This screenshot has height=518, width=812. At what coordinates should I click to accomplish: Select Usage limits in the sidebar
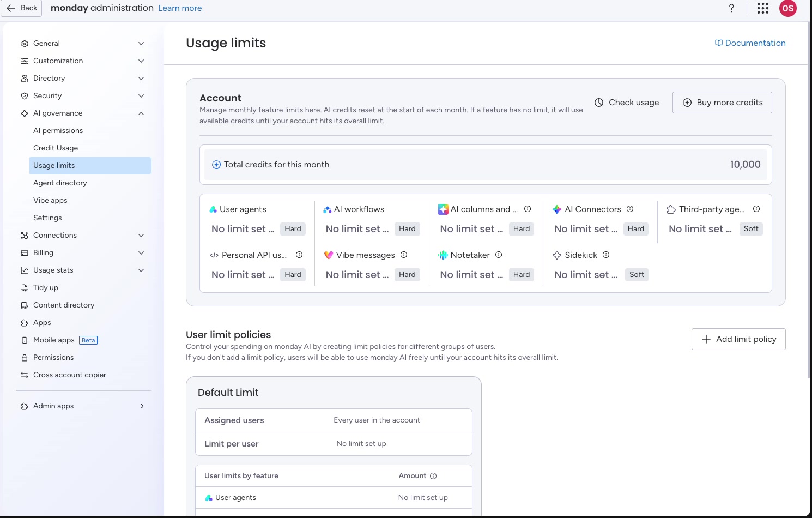[x=90, y=166]
